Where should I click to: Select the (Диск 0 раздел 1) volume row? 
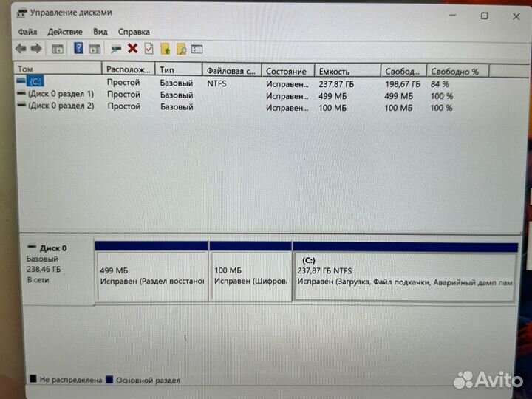61,94
